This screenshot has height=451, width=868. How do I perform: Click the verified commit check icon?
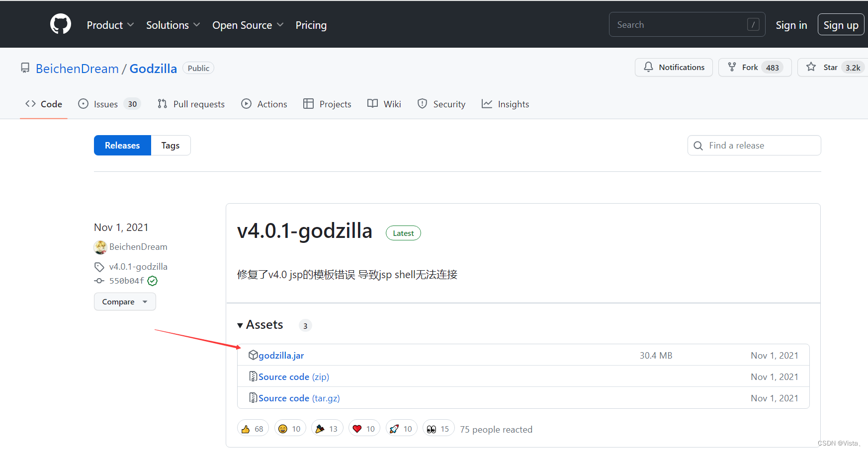[x=153, y=281]
